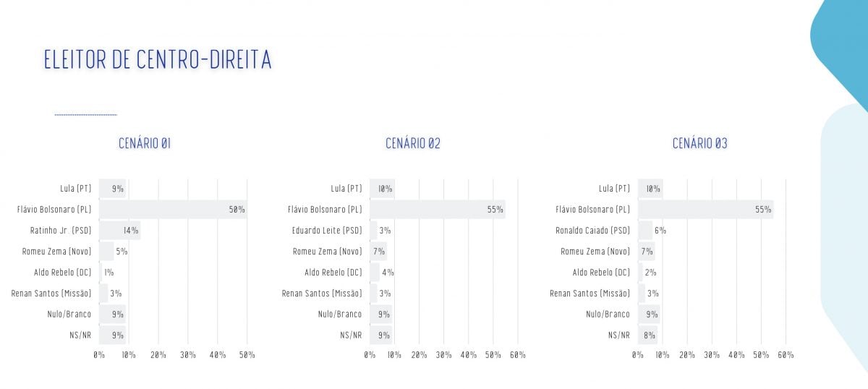This screenshot has height=389, width=868.
Task: Click the Renan Santos (Missão) label in Cenário 03
Action: (590, 294)
